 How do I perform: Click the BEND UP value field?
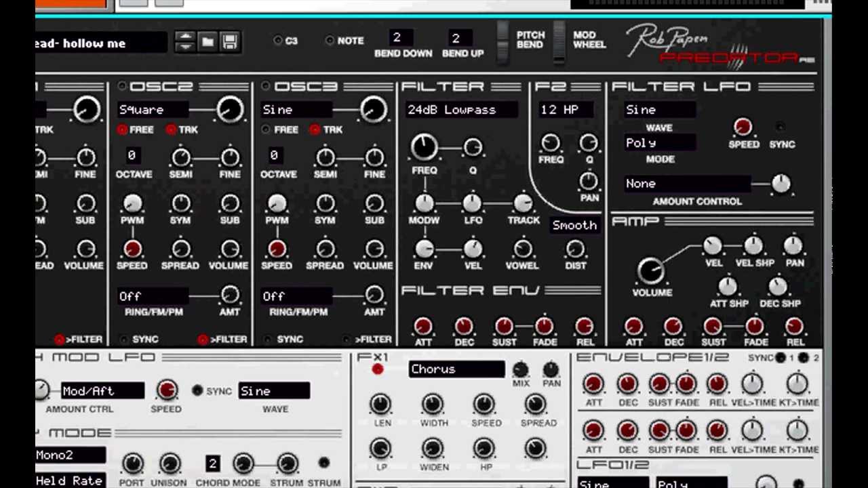[x=460, y=38]
